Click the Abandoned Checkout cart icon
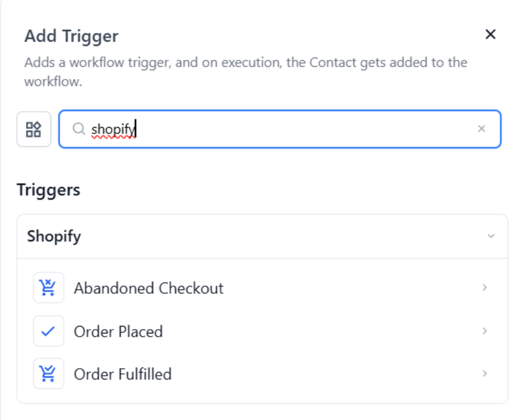This screenshot has height=420, width=515. tap(49, 288)
